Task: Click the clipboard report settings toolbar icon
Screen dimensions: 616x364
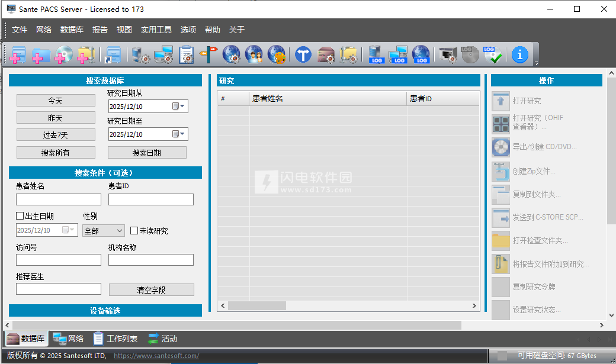Action: (x=186, y=54)
